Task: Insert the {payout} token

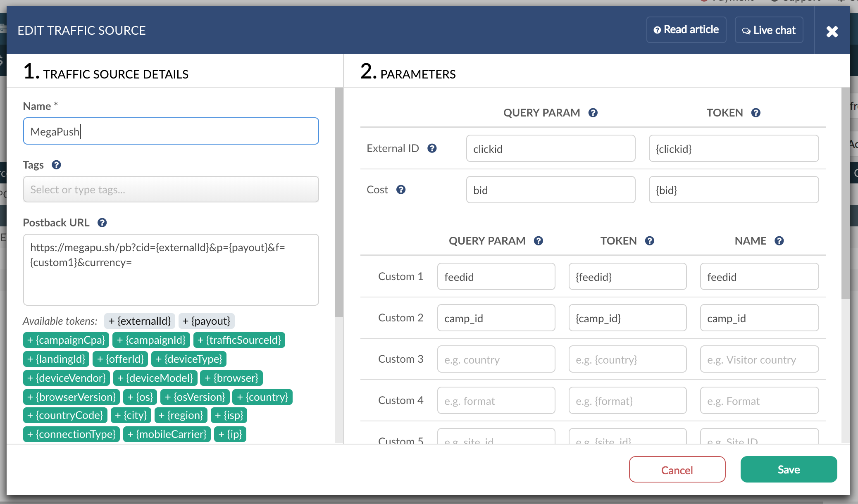Action: [206, 321]
